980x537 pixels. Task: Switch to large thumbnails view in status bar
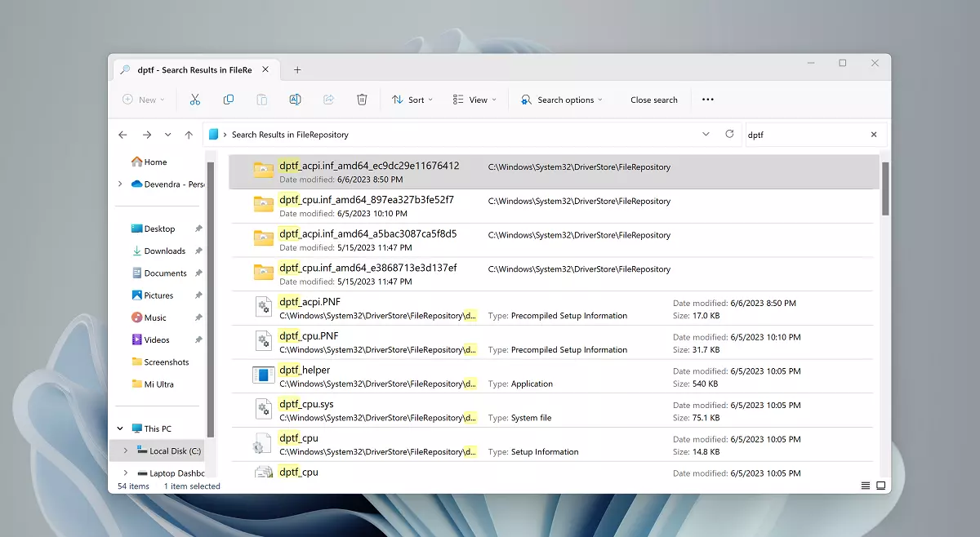tap(881, 486)
